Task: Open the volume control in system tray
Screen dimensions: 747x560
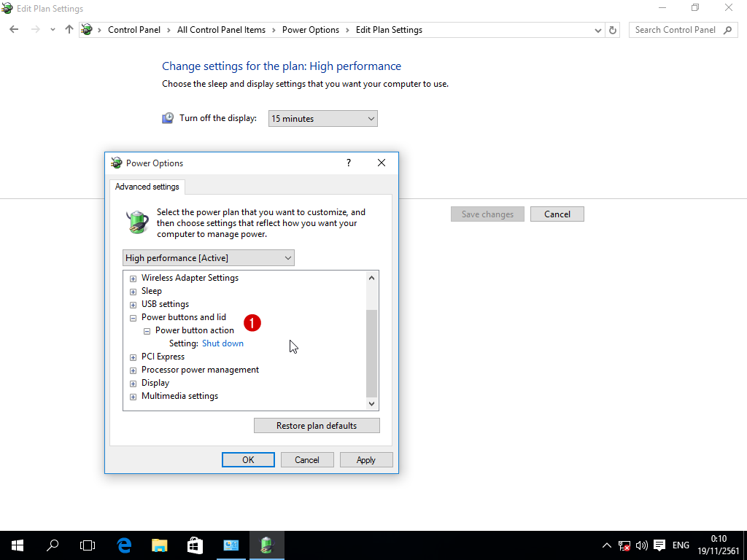Action: coord(642,545)
